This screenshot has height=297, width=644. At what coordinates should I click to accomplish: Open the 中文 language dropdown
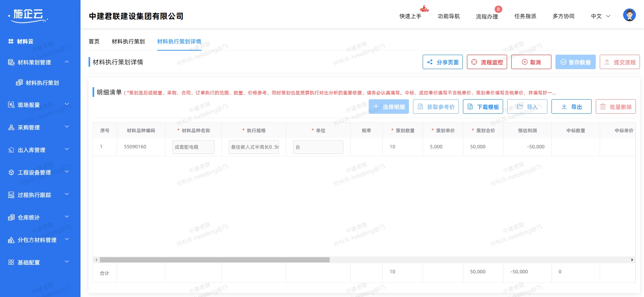[600, 16]
